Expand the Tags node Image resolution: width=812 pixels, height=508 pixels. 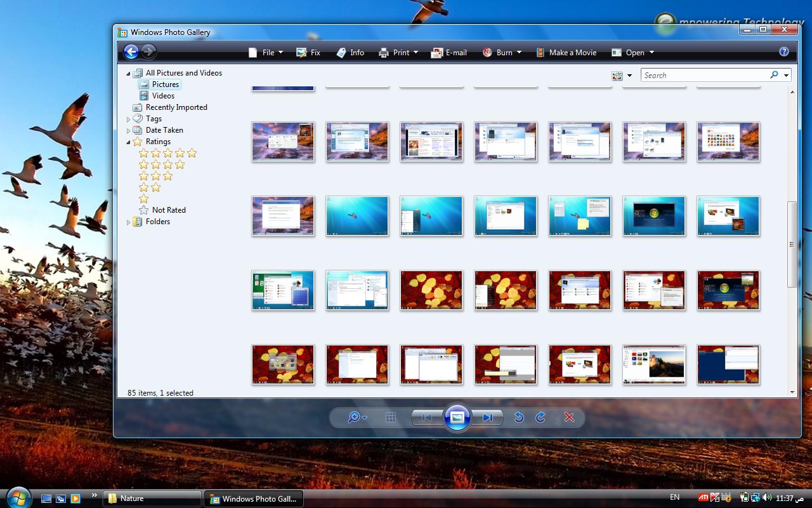[128, 119]
